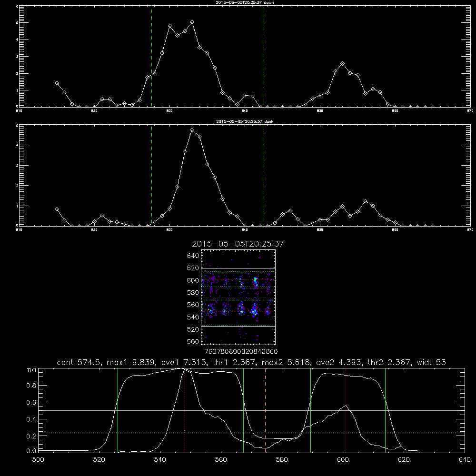Click the '0.2' y-axis label of the bottom plot
The height and width of the screenshot is (476, 476).
[x=31, y=436]
